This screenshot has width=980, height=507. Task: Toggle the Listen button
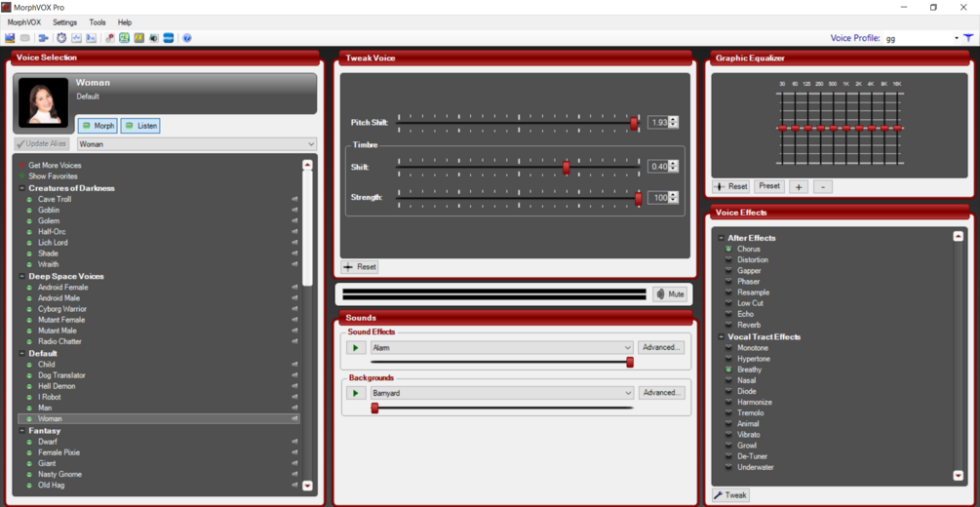click(x=140, y=126)
